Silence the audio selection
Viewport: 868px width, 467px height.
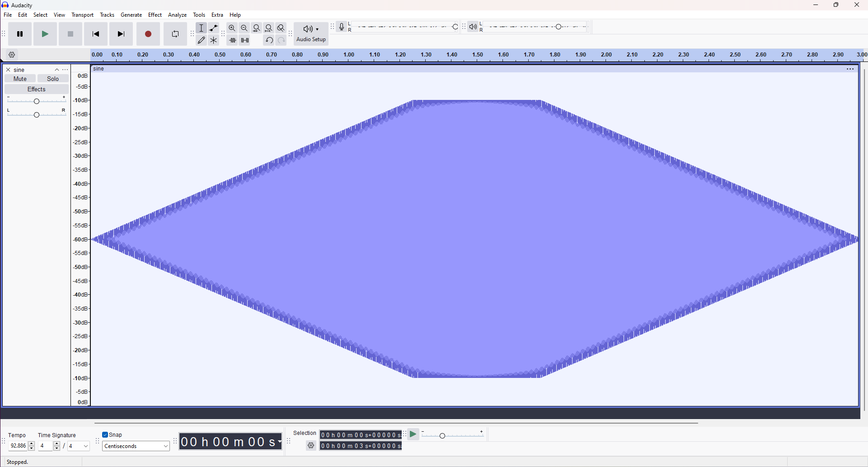244,40
